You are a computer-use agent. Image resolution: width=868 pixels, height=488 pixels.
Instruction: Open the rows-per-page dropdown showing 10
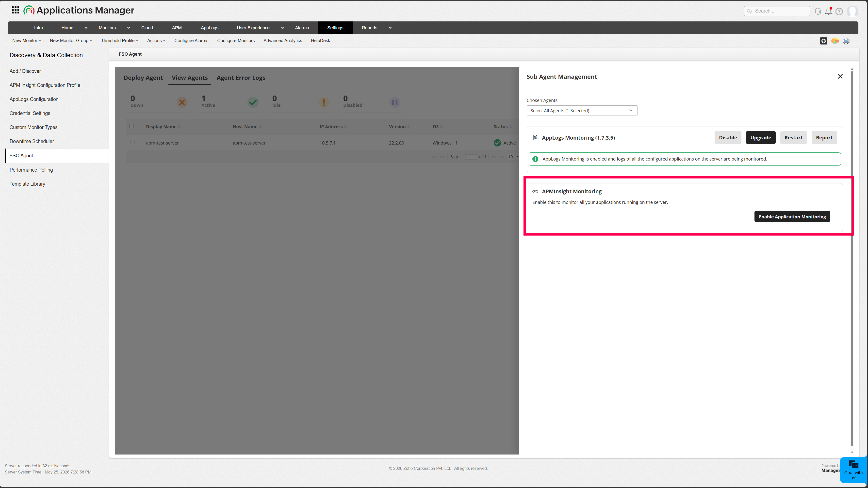point(513,157)
